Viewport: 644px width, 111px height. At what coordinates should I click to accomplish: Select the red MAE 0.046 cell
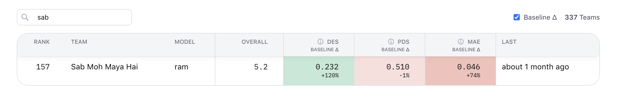coord(460,71)
